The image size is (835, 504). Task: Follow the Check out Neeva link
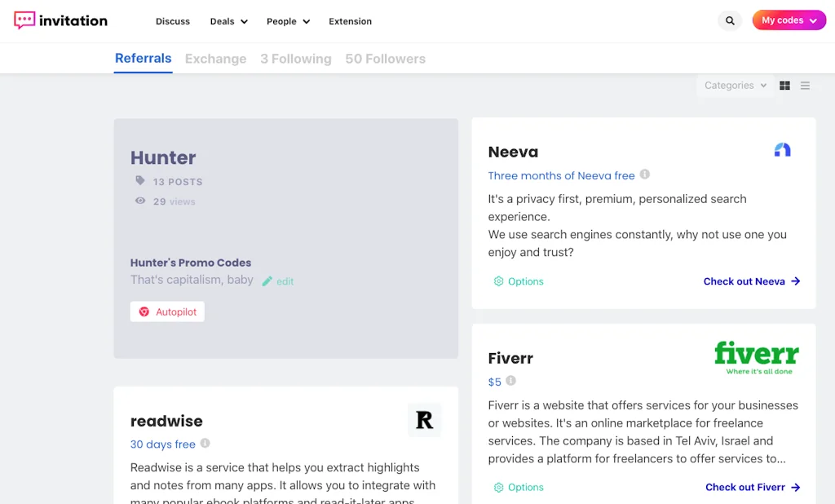point(751,281)
